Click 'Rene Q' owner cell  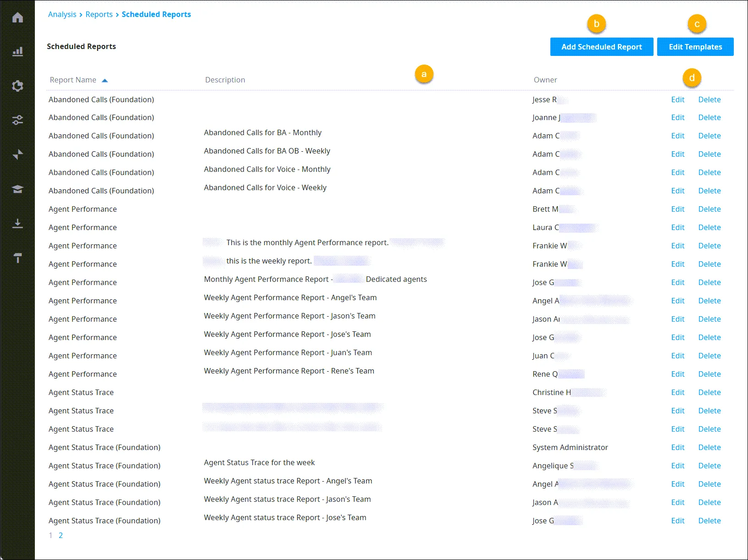[x=545, y=374]
